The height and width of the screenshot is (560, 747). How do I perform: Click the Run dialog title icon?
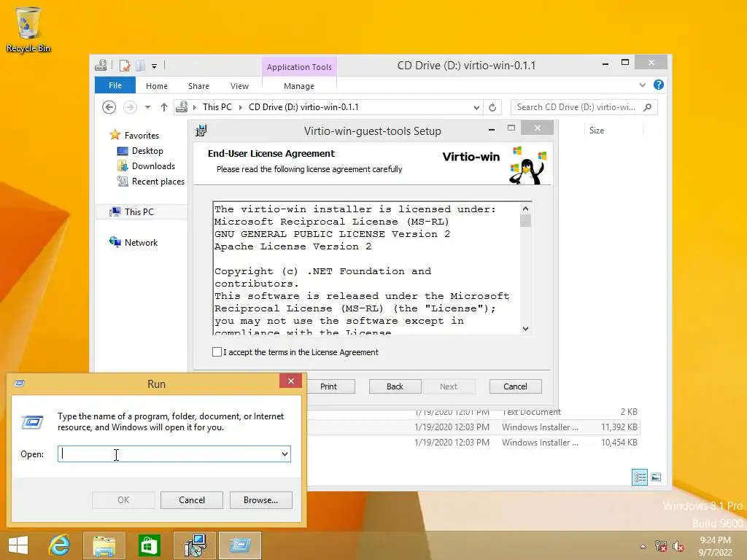20,384
